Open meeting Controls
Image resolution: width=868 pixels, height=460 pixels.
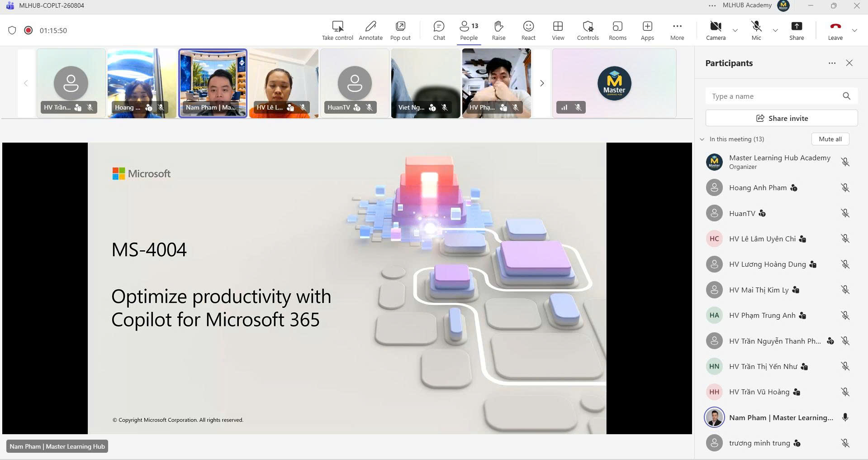(588, 30)
